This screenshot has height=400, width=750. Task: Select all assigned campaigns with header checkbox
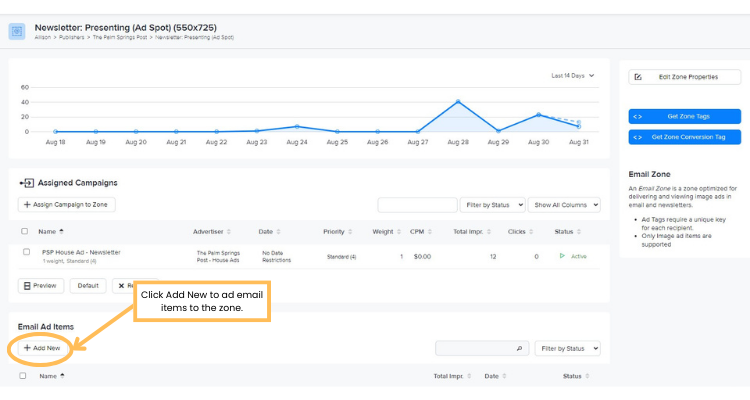(24, 231)
